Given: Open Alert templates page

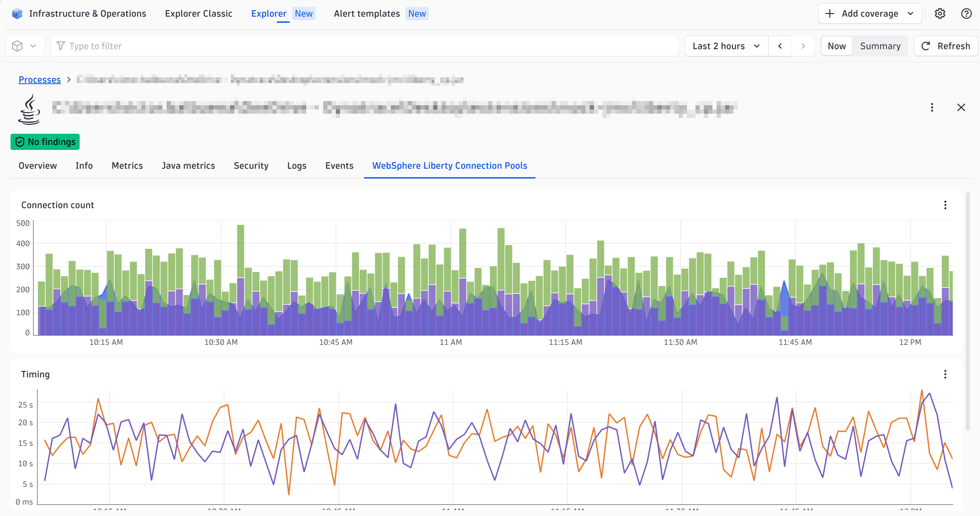Looking at the screenshot, I should click(x=381, y=14).
